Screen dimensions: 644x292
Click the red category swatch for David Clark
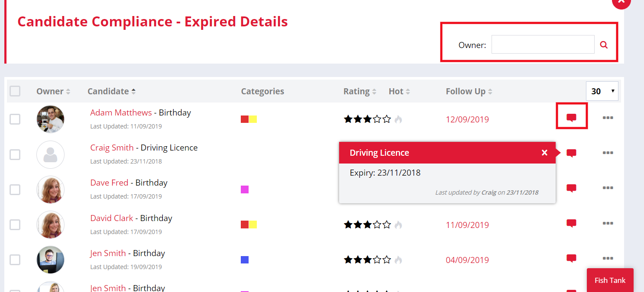pyautogui.click(x=245, y=225)
